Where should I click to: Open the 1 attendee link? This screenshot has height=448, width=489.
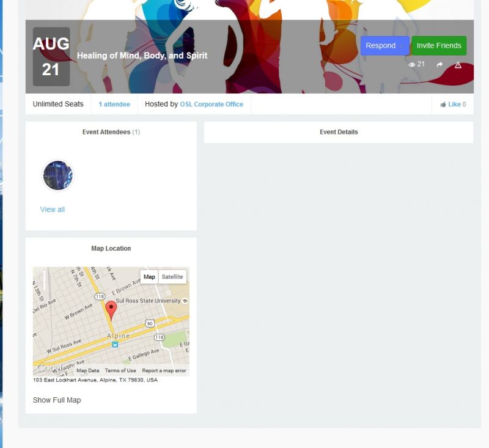[114, 105]
